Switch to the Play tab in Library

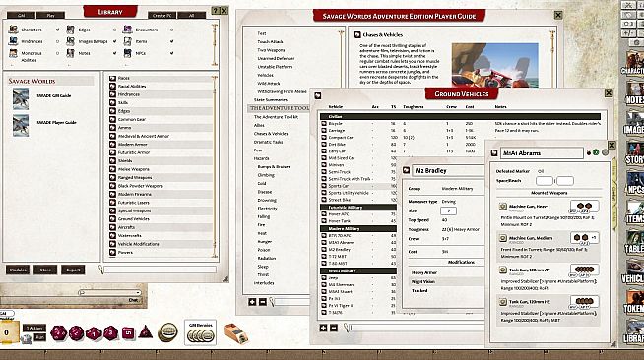click(50, 15)
